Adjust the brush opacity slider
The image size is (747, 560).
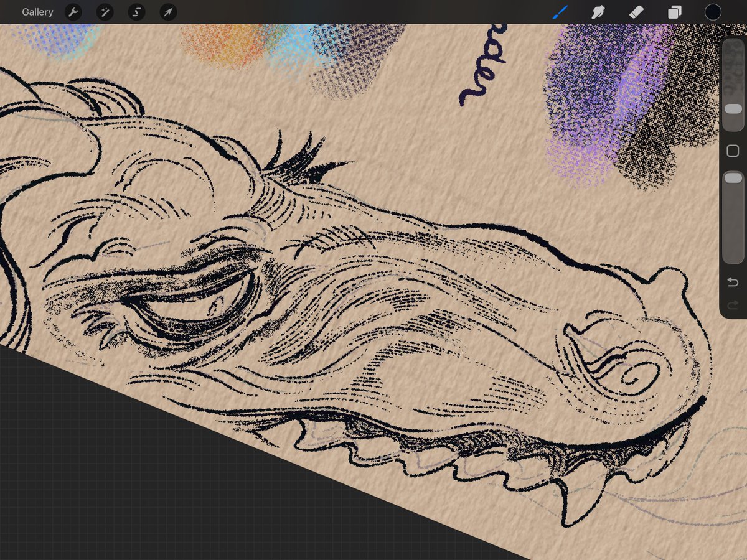point(733,217)
